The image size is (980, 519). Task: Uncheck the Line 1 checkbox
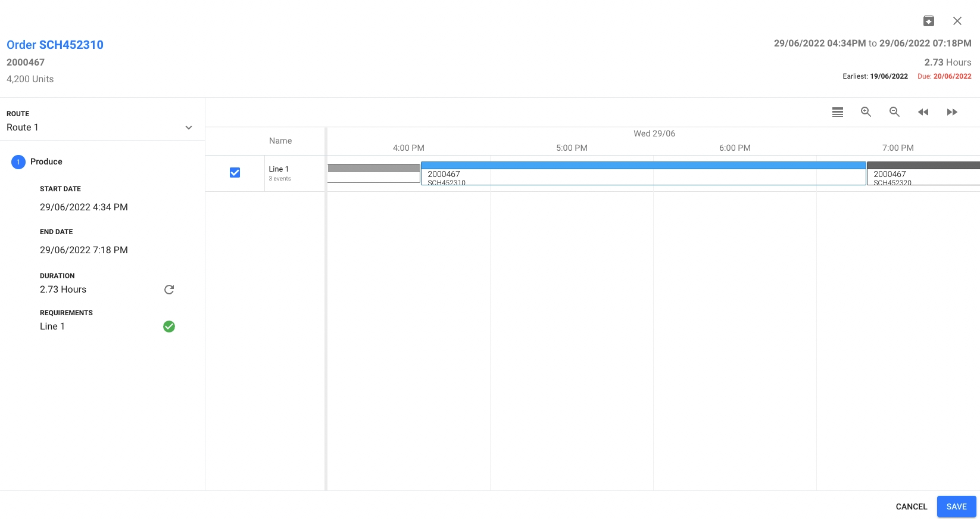235,173
